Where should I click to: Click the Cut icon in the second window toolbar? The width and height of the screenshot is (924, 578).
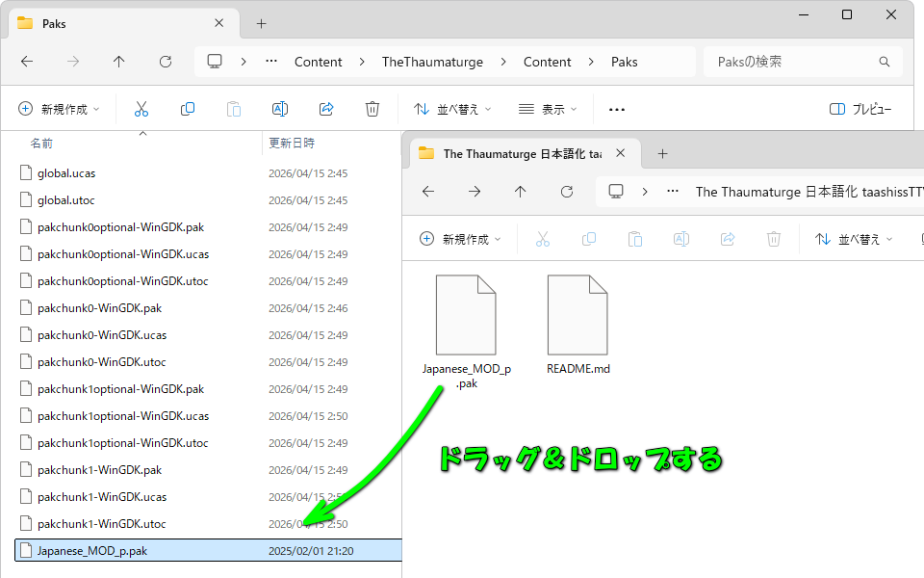[542, 238]
